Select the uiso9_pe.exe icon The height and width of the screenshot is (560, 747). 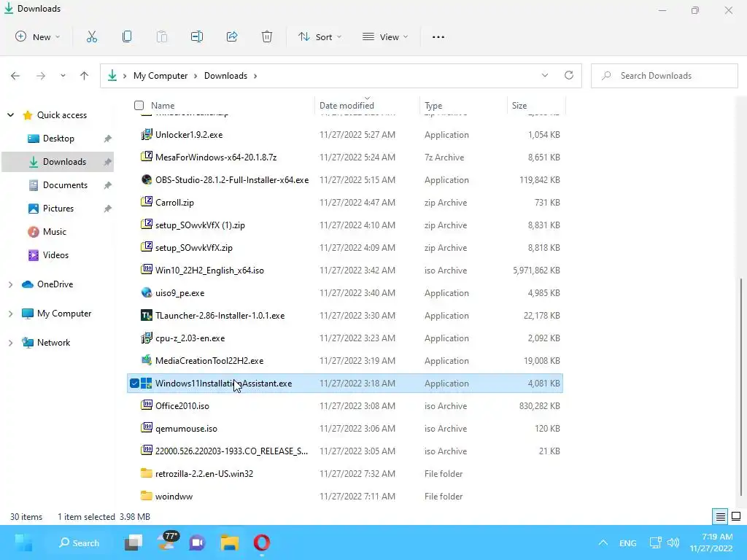[x=147, y=292]
